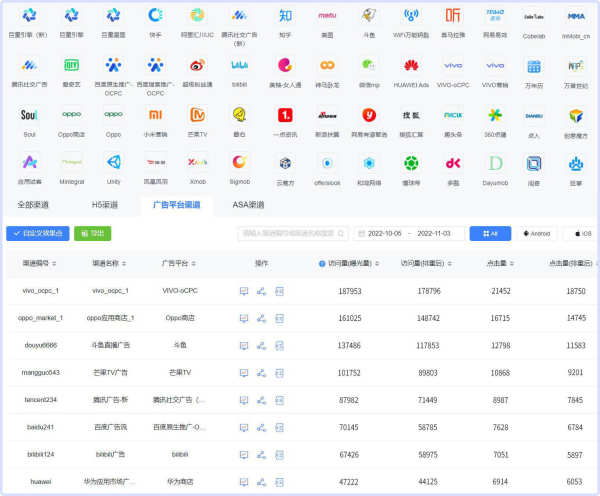Click the Soul platform icon
600x496 pixels.
(29, 115)
